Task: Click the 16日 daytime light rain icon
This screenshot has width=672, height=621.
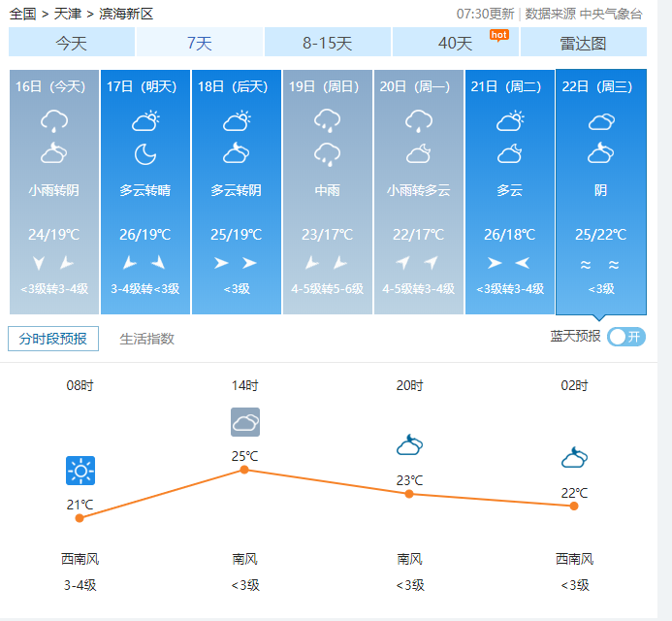Action: pos(54,121)
